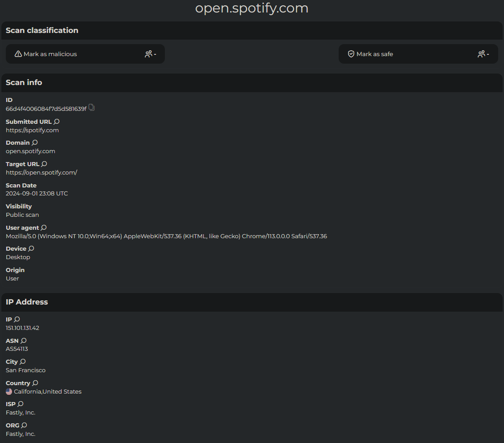Screen dimensions: 504x443
Task: Click the Domain search magnifier icon
Action: click(35, 142)
